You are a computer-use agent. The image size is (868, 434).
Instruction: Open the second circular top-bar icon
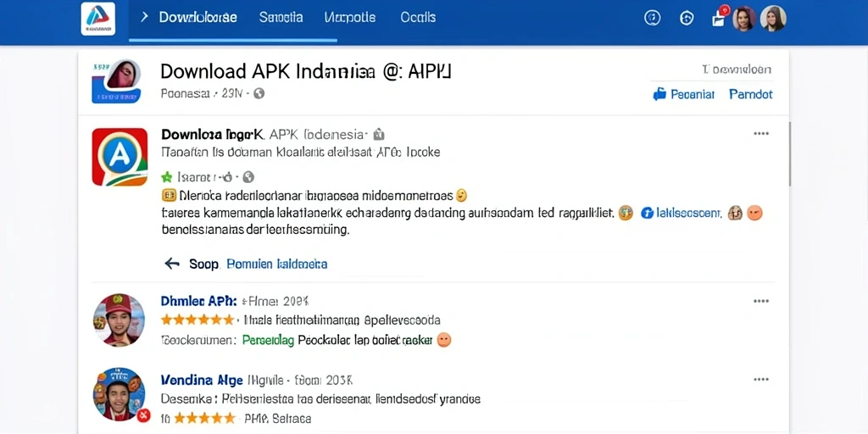tap(687, 19)
